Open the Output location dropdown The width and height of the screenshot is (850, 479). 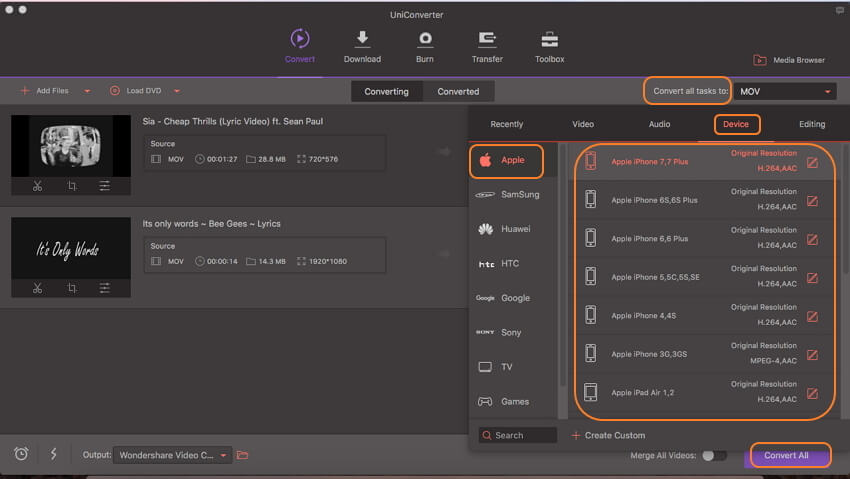click(x=172, y=455)
